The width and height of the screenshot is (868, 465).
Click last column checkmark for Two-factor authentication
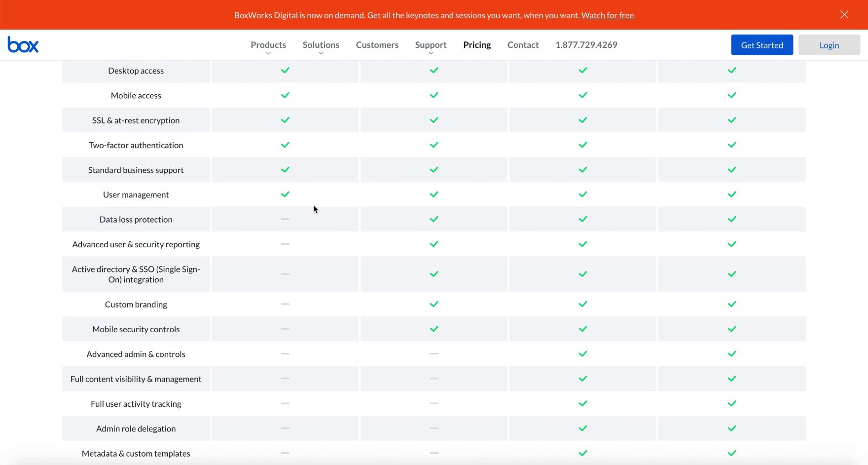coord(731,145)
